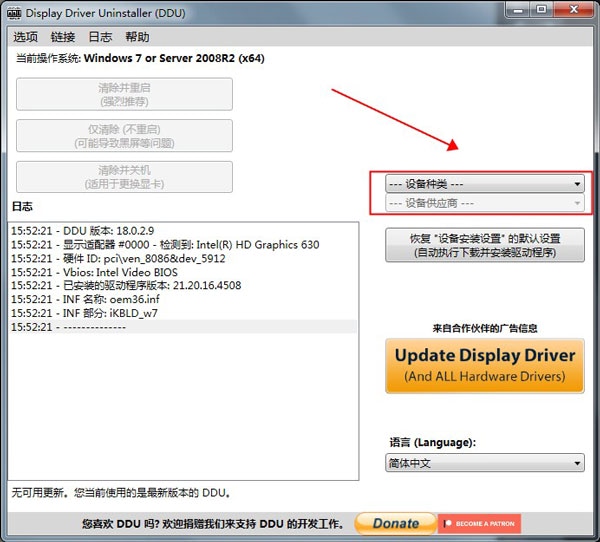Open the 链接 menu

pyautogui.click(x=63, y=37)
